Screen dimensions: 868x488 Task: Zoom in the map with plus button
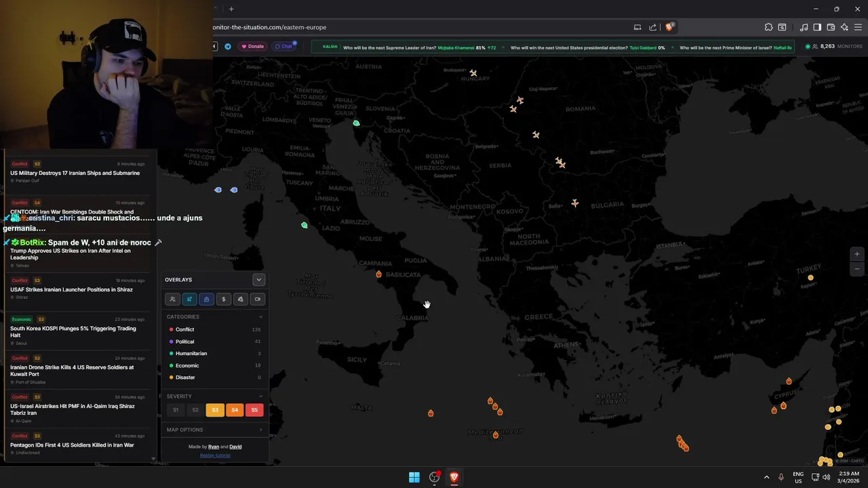click(857, 254)
